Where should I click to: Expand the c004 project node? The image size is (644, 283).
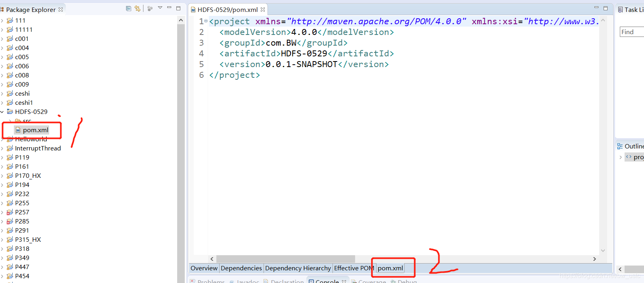coord(2,48)
